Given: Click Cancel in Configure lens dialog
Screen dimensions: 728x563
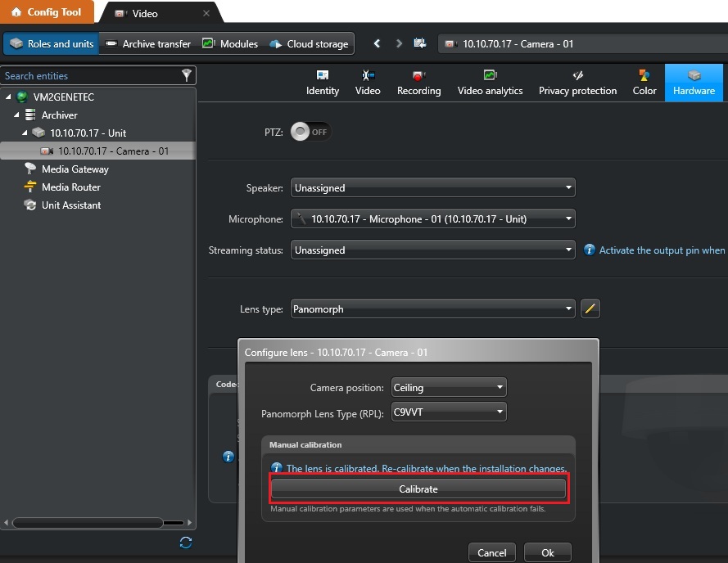Looking at the screenshot, I should click(x=491, y=552).
